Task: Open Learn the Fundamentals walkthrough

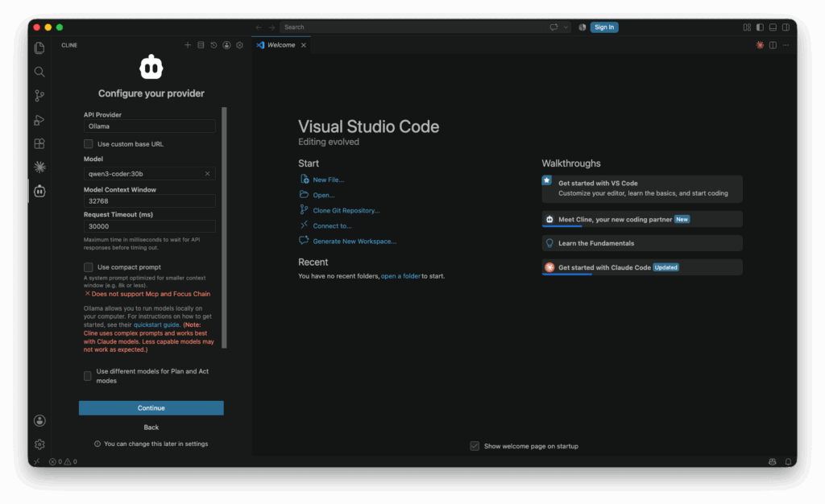Action: 642,243
